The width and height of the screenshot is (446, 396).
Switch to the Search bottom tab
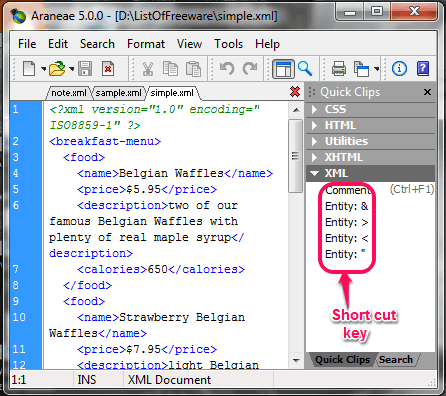(x=396, y=360)
